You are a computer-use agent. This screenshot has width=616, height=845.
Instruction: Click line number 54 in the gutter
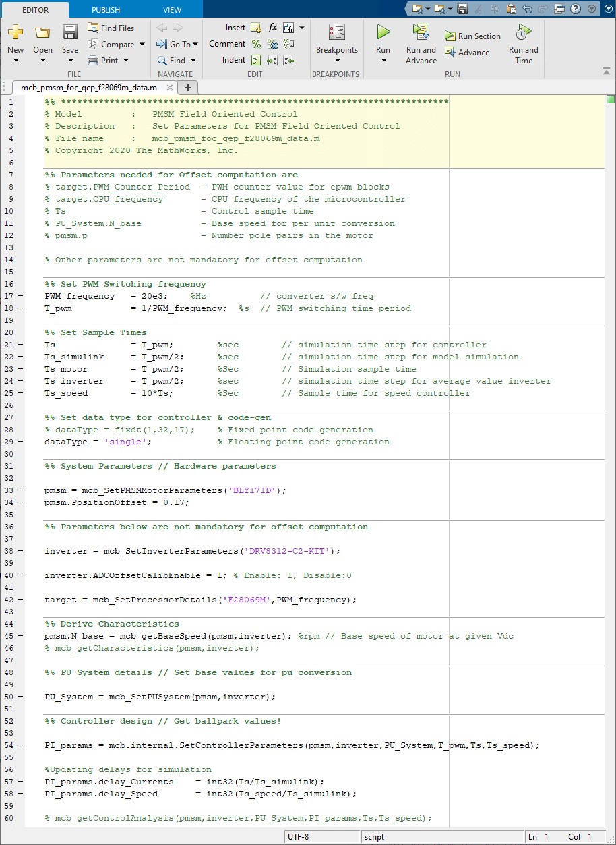[9, 745]
